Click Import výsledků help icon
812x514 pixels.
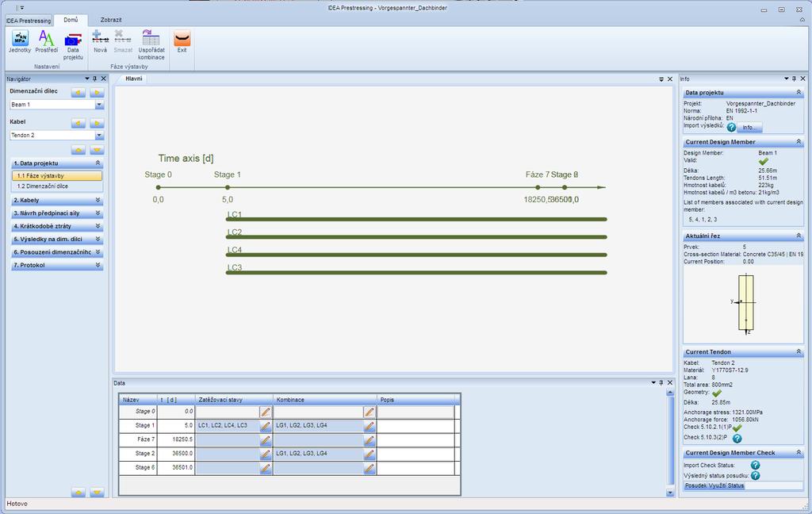pyautogui.click(x=731, y=127)
